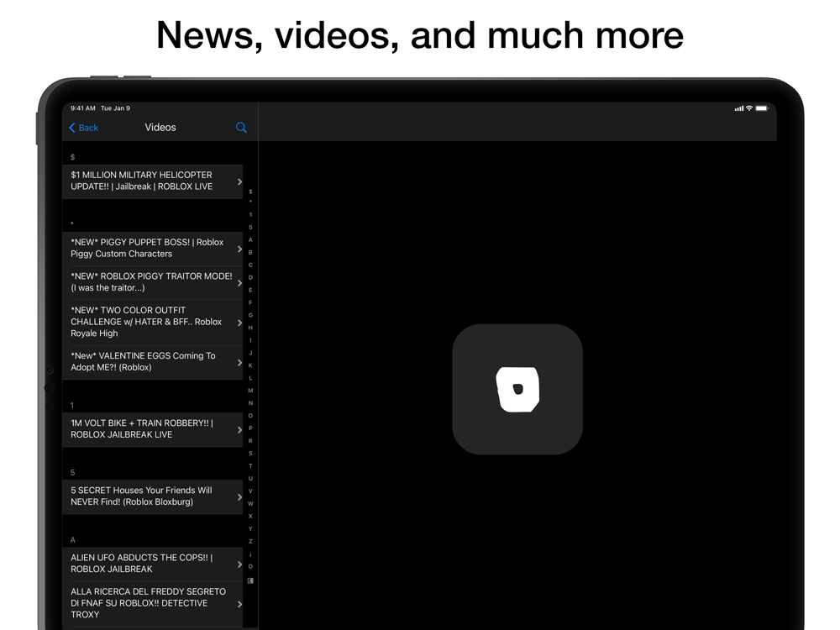Jump to letter V in index
840x630 pixels.
coord(250,491)
